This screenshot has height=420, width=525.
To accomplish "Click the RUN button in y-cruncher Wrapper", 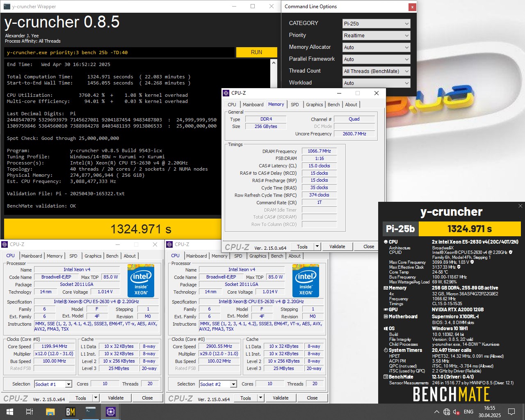I will click(256, 52).
